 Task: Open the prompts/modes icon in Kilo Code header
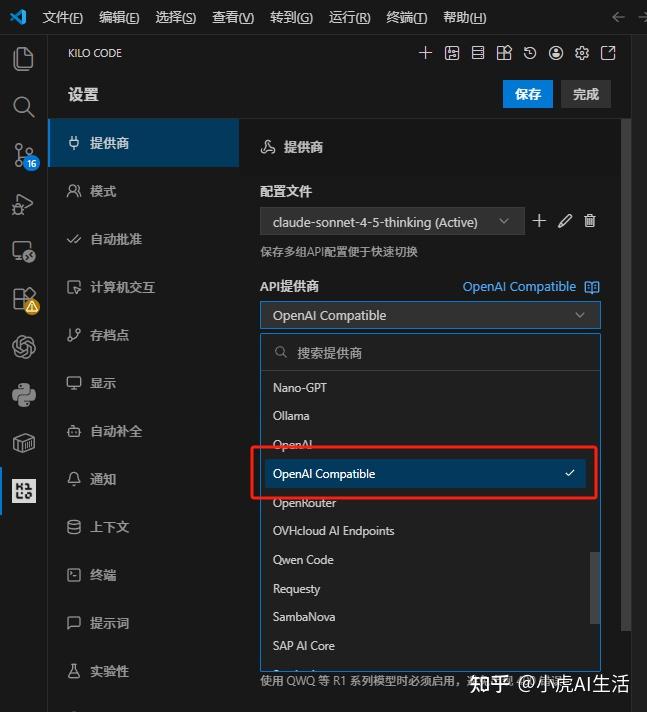point(452,53)
